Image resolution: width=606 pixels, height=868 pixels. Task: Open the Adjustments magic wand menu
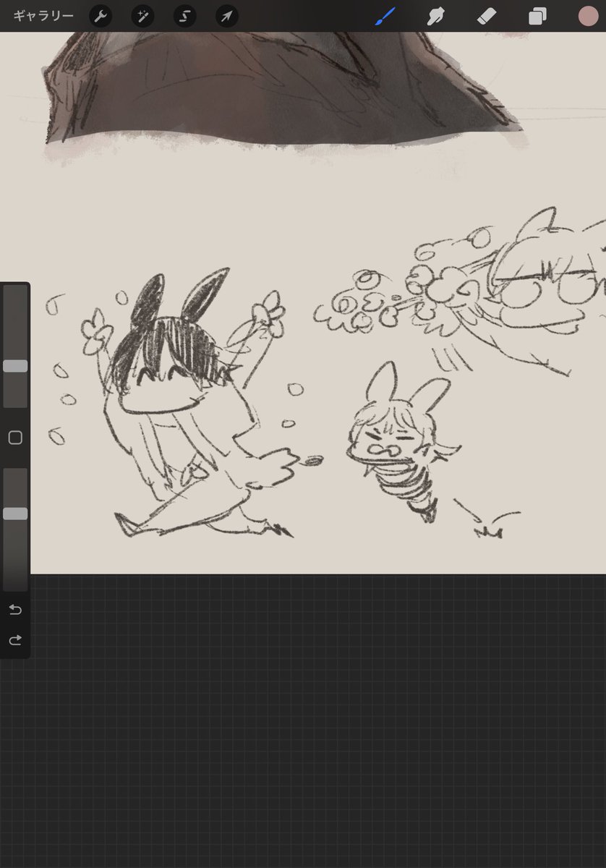(x=142, y=16)
